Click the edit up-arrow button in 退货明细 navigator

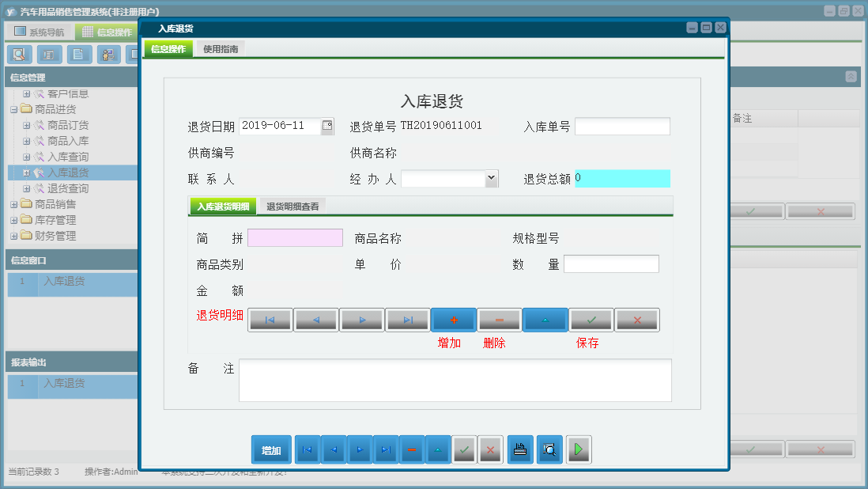(x=545, y=320)
